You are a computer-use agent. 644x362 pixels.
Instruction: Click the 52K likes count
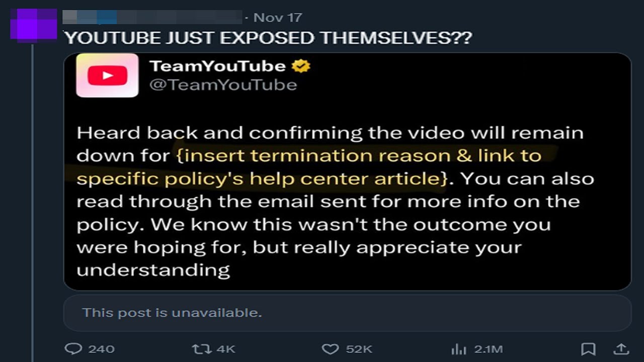tap(359, 349)
